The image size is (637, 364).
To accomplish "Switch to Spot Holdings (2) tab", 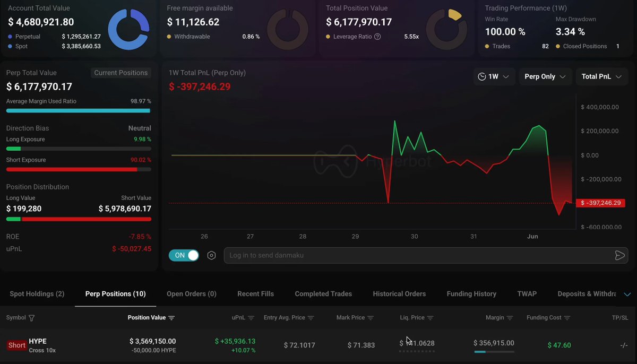I will click(37, 294).
